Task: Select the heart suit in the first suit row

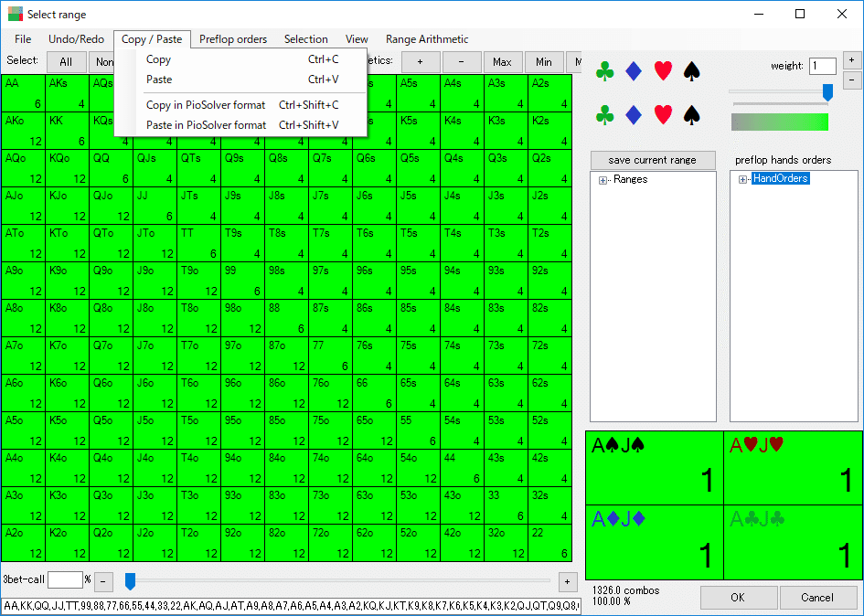Action: [663, 71]
